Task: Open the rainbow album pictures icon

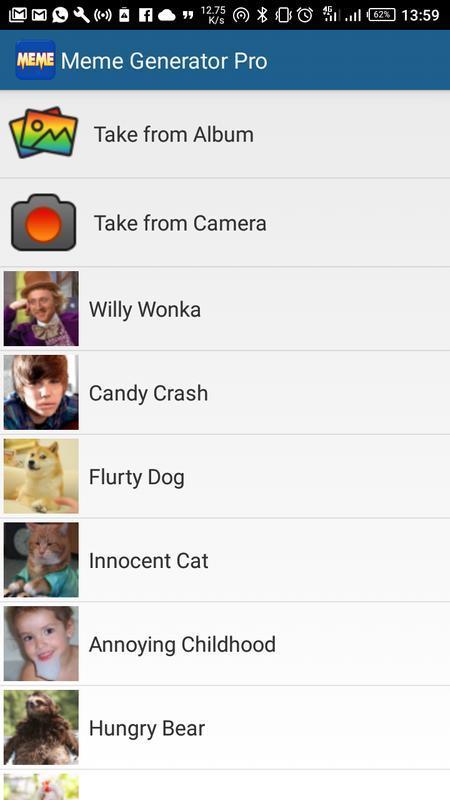Action: point(43,133)
